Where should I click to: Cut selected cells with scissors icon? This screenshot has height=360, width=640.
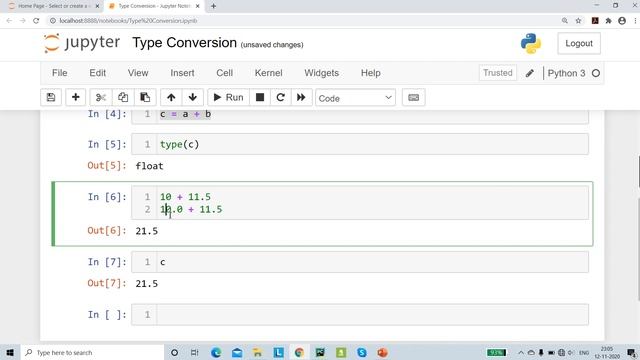click(x=101, y=98)
